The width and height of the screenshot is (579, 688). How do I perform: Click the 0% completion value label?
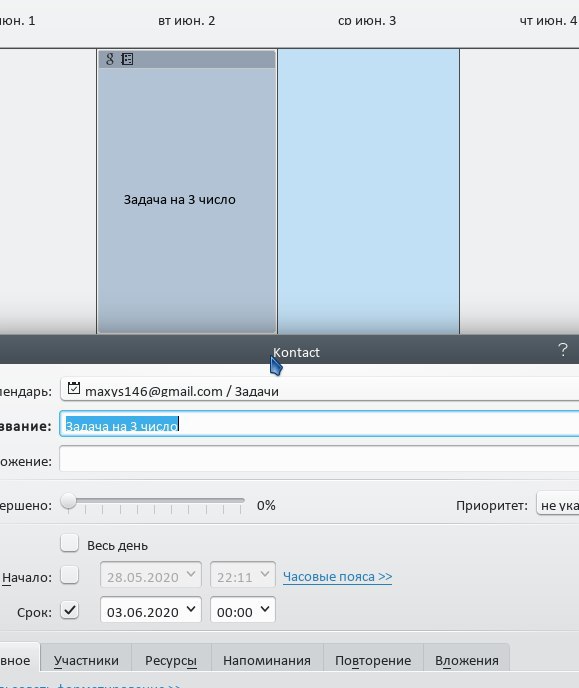coord(266,505)
